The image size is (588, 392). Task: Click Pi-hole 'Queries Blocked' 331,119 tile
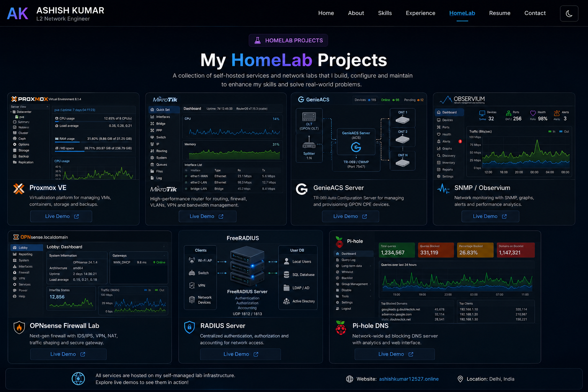435,250
